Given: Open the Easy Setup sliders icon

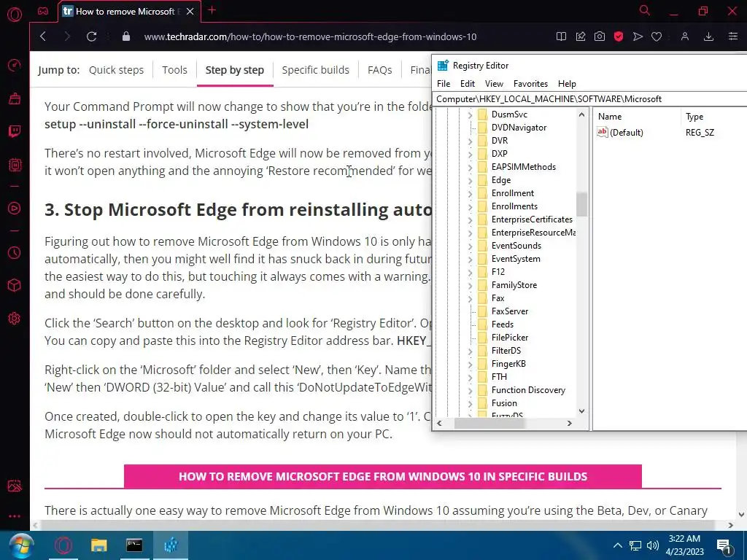Looking at the screenshot, I should [732, 36].
